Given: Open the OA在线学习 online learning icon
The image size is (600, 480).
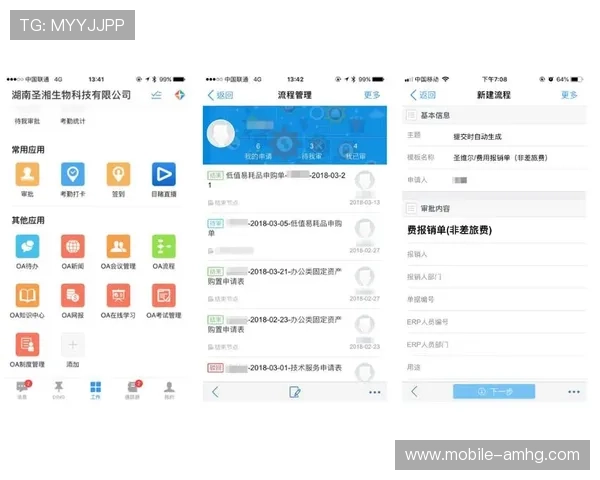Looking at the screenshot, I should tap(118, 295).
